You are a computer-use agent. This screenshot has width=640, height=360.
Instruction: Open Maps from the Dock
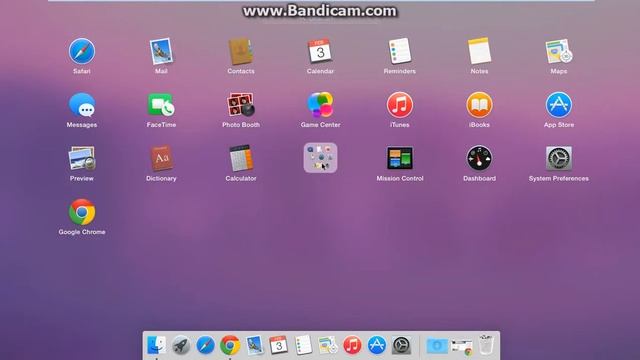pos(328,345)
